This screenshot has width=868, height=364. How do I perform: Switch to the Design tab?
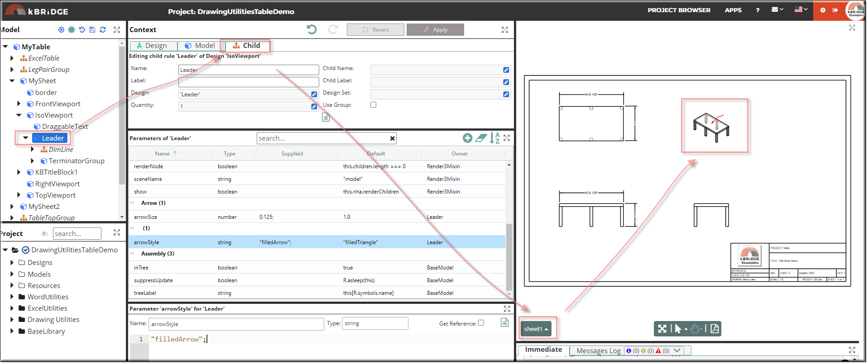coord(153,46)
